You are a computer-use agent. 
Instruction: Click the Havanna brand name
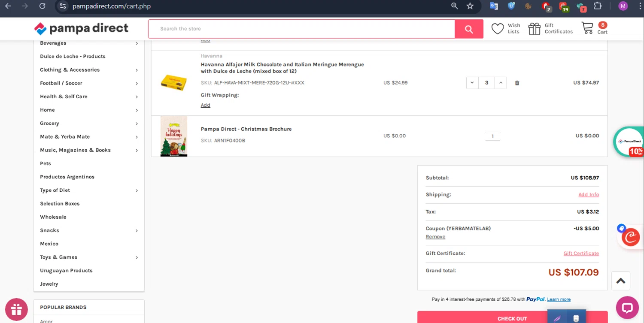212,56
